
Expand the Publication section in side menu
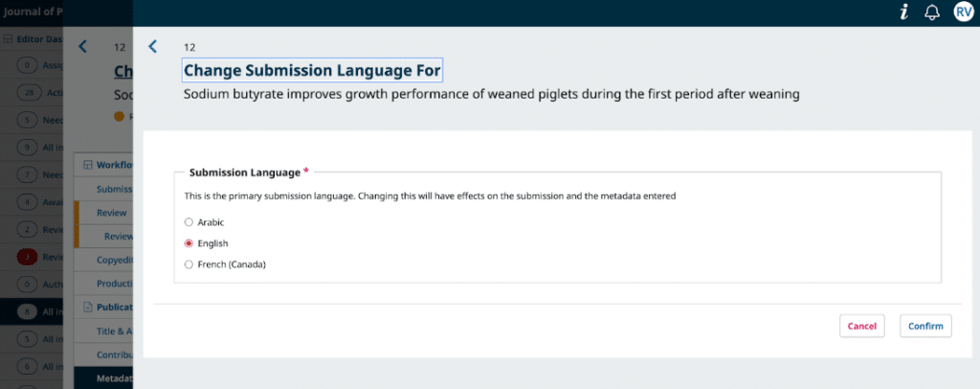point(113,308)
